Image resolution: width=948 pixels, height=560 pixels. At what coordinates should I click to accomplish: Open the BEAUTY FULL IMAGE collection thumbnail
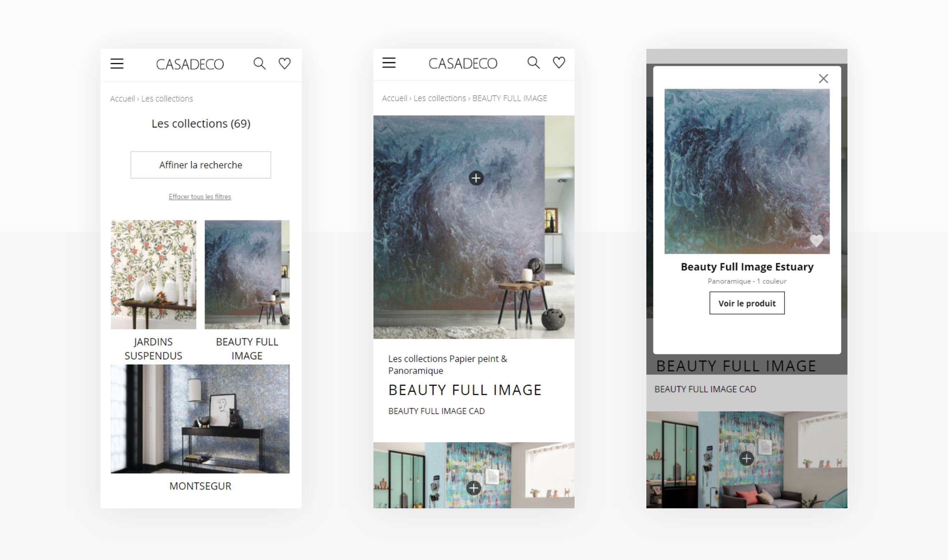coord(247,275)
